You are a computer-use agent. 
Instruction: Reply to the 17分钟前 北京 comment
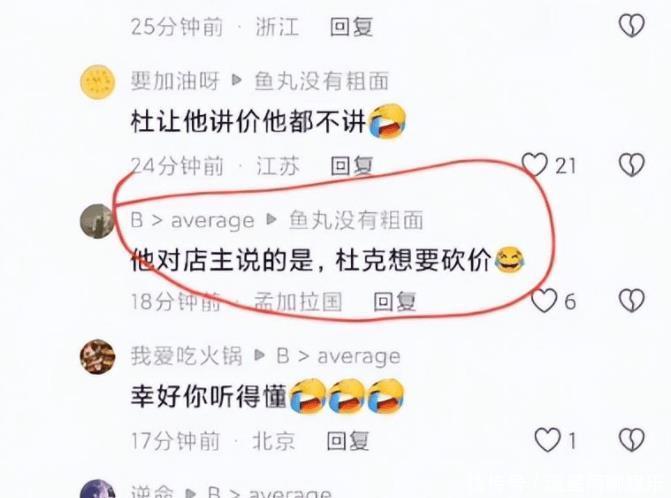[x=347, y=441]
